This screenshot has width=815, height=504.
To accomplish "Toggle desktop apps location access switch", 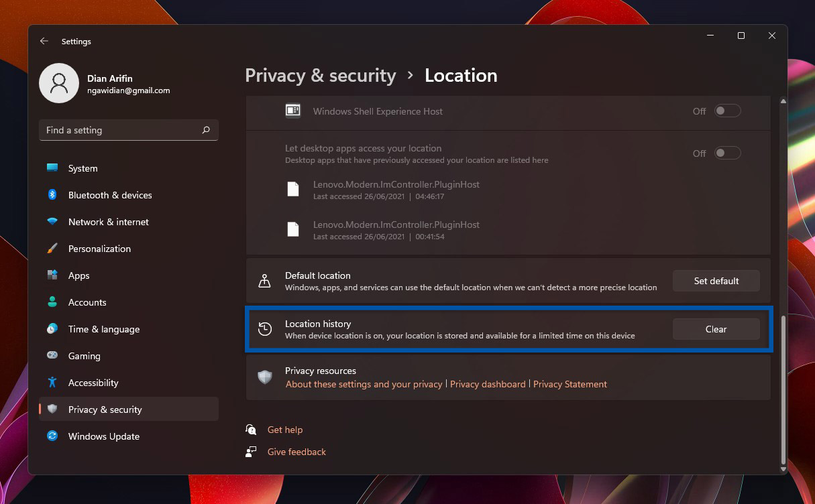I will (727, 153).
